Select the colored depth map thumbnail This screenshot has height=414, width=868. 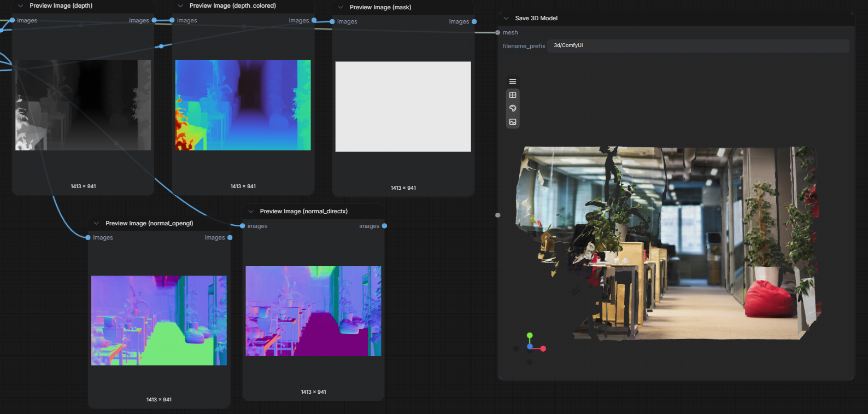tap(243, 105)
